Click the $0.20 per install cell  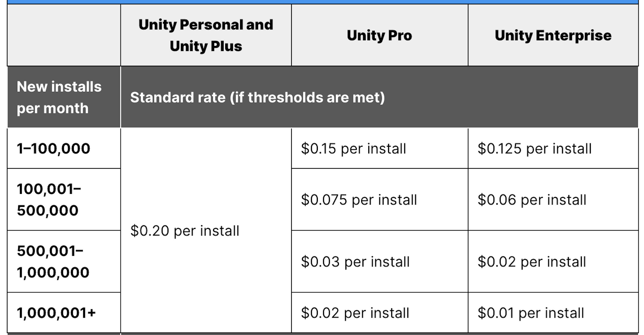206,230
